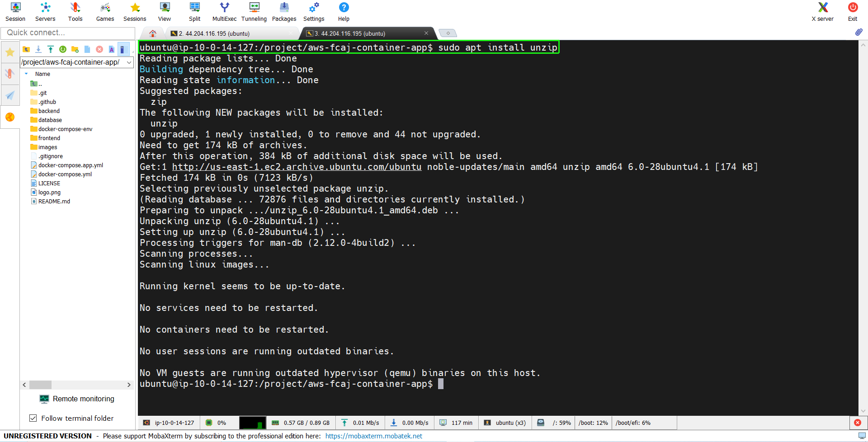Viewport: 868px width, 442px height.
Task: Click the CPU usage graph in status bar
Action: tap(252, 423)
